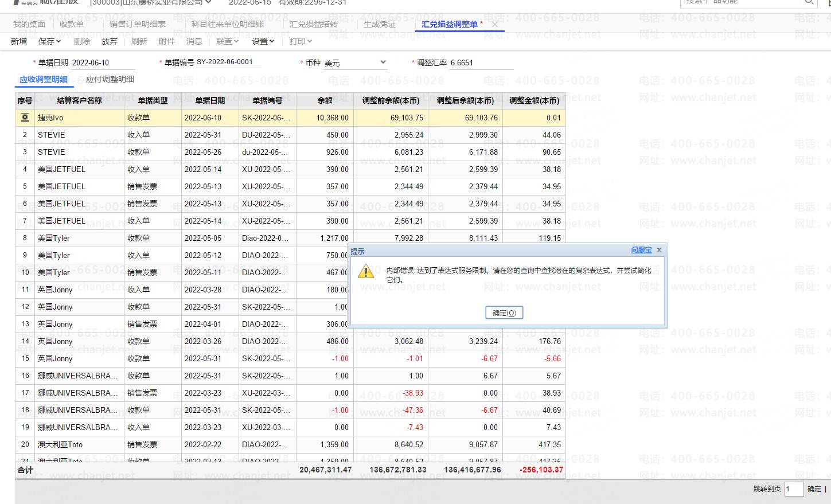
Task: Close the 汇兑损益调整单 tab
Action: pos(495,24)
